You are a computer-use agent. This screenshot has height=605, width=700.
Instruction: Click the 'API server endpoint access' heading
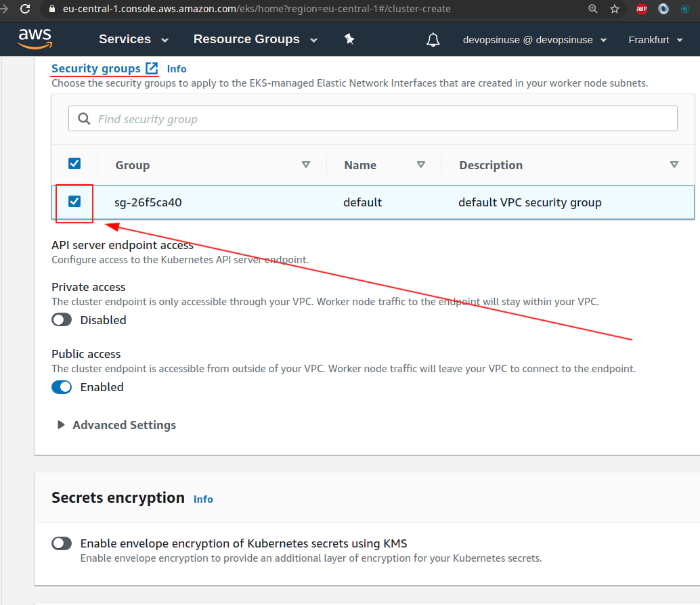point(123,245)
